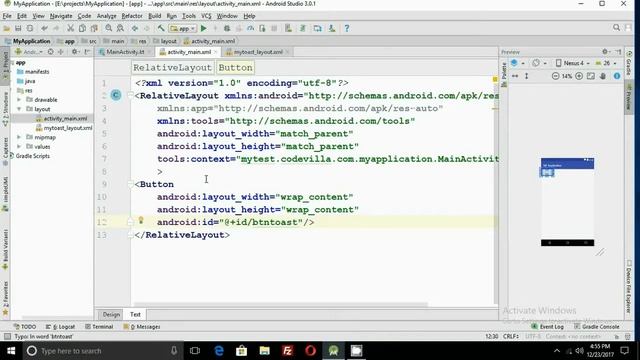Open the Messages tool window
Viewport: 640px width, 360px height.
[142, 327]
